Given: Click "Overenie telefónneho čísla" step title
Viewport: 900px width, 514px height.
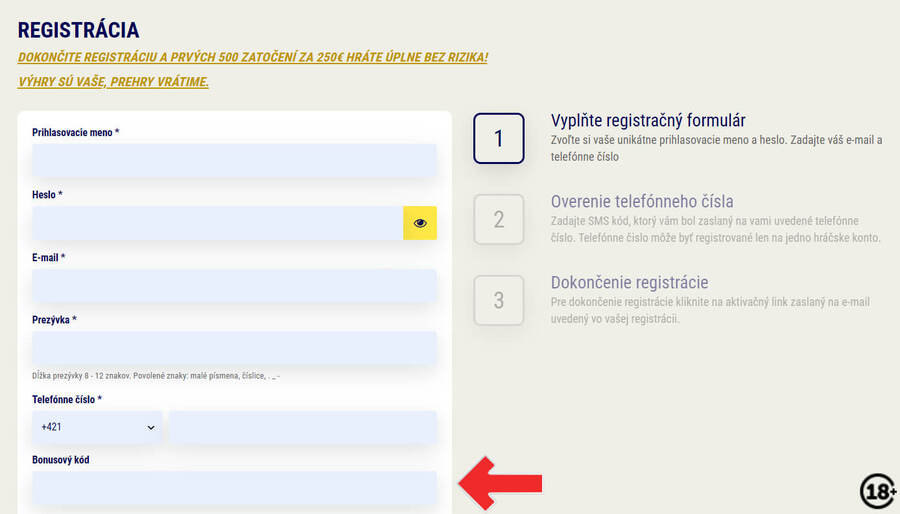Looking at the screenshot, I should pos(642,201).
